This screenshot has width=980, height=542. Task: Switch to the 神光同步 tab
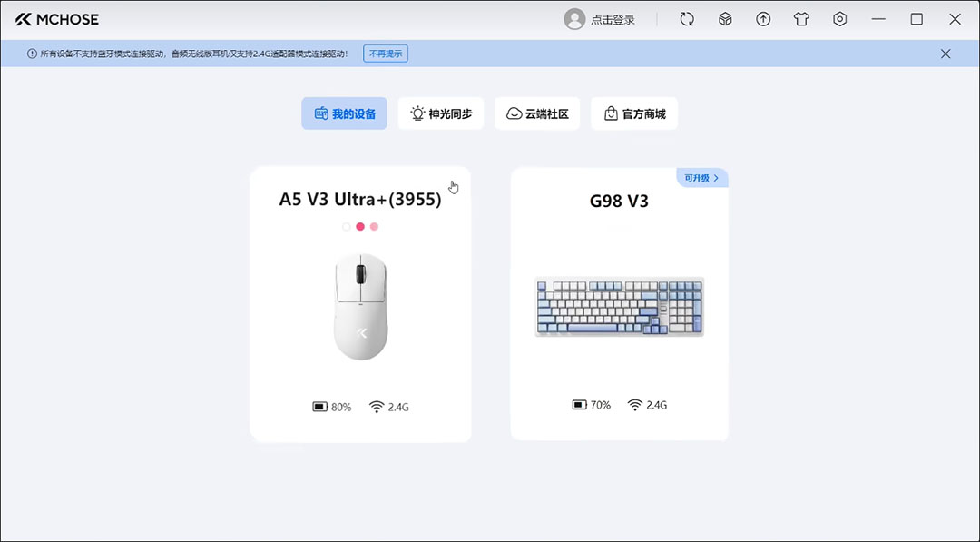click(441, 113)
